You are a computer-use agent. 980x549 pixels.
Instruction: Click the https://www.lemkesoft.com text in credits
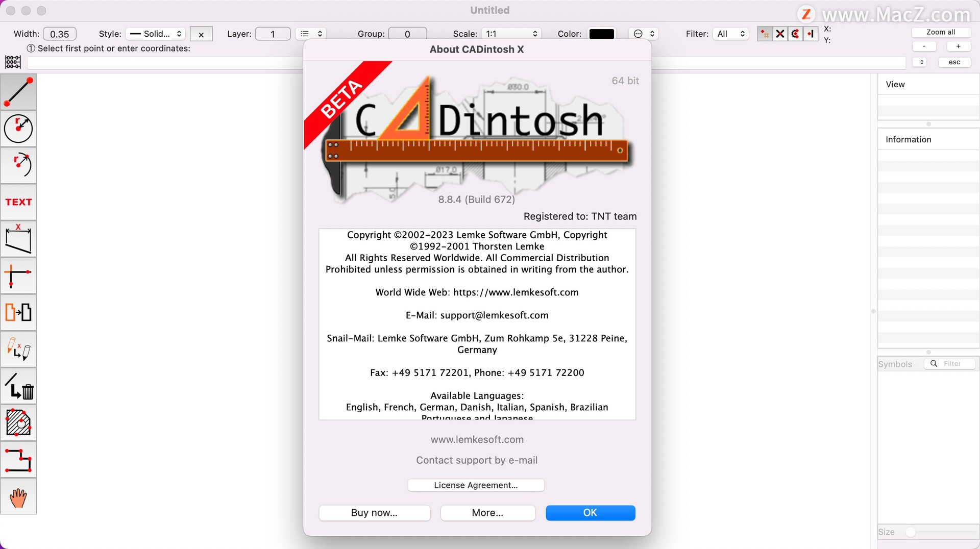[x=516, y=292]
